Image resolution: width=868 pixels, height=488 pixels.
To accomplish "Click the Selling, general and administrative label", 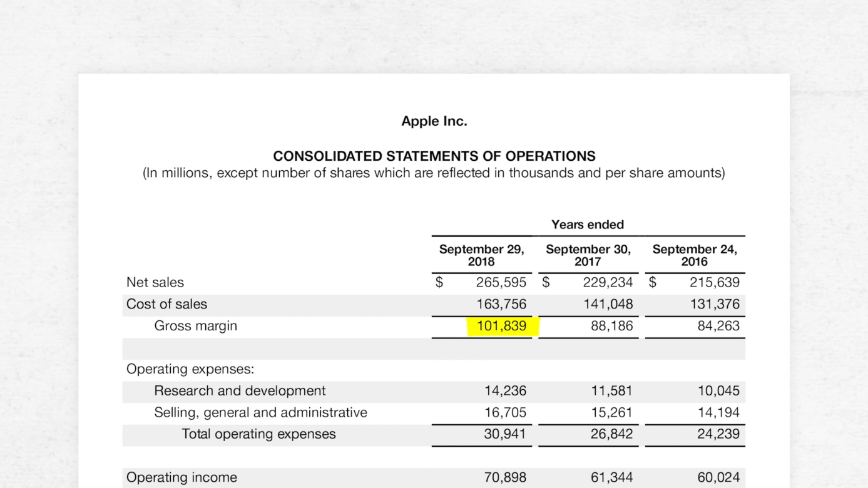I will pyautogui.click(x=260, y=413).
